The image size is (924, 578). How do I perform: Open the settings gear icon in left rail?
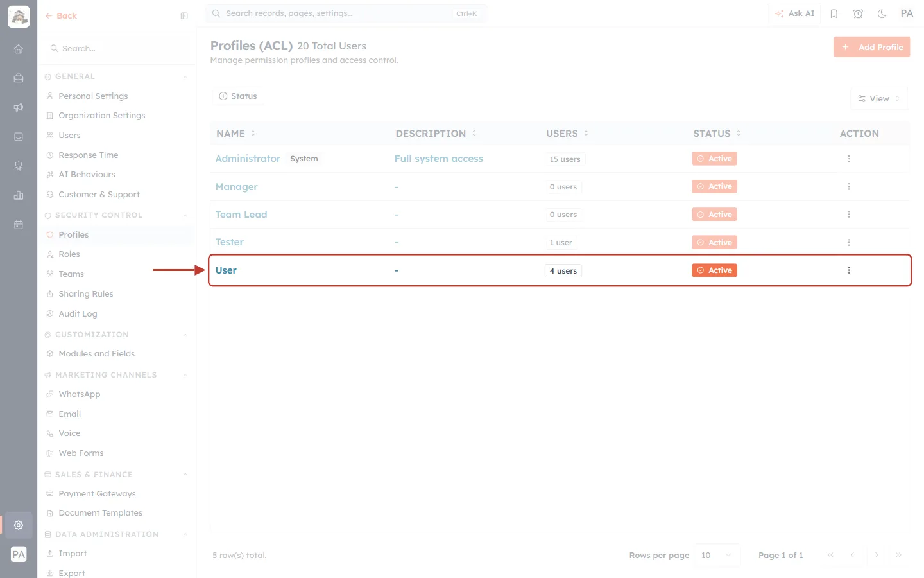(19, 525)
